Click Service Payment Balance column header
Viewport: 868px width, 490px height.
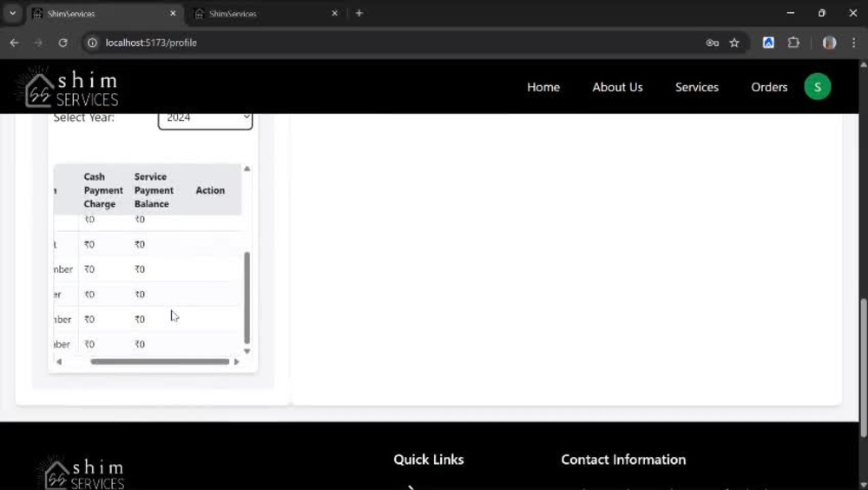[x=154, y=190]
